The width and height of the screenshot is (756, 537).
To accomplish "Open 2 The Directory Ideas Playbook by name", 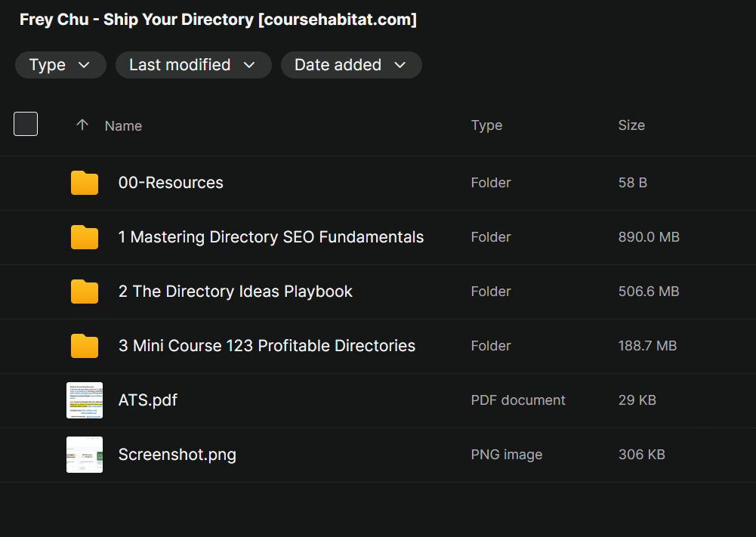I will (235, 292).
